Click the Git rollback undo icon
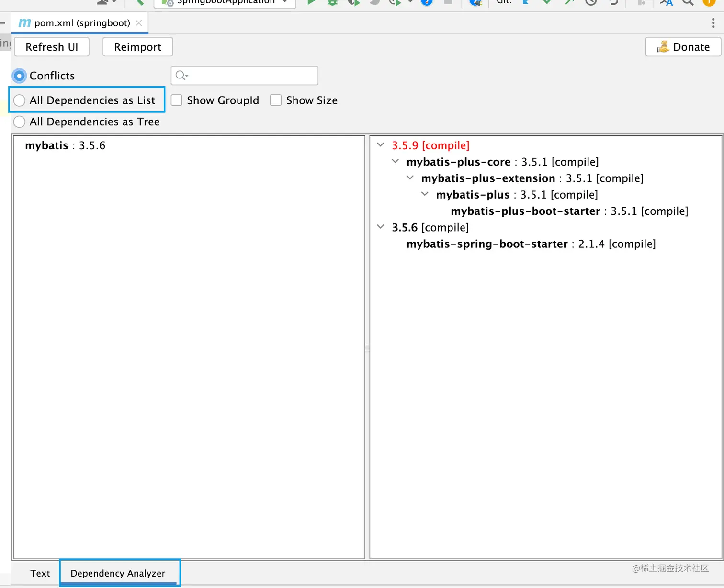The width and height of the screenshot is (724, 588). (613, 1)
